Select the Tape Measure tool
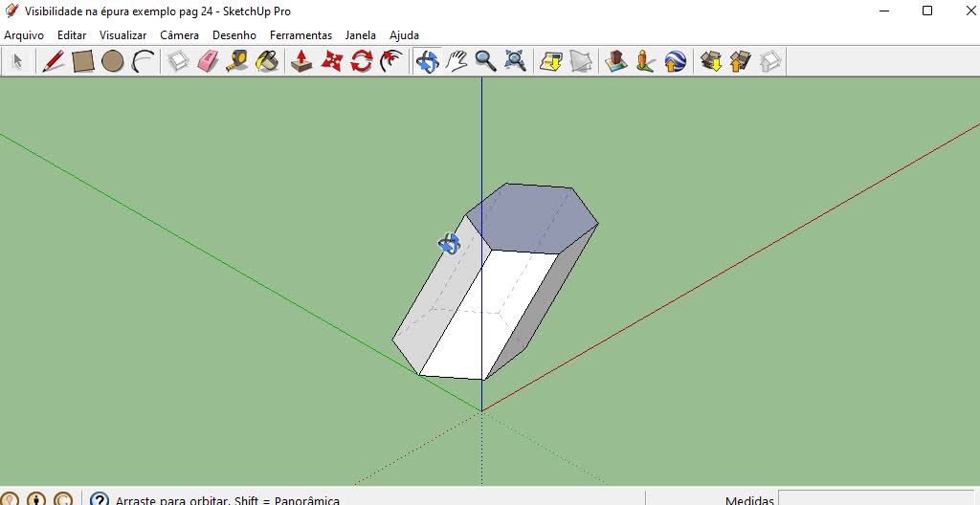 [237, 61]
